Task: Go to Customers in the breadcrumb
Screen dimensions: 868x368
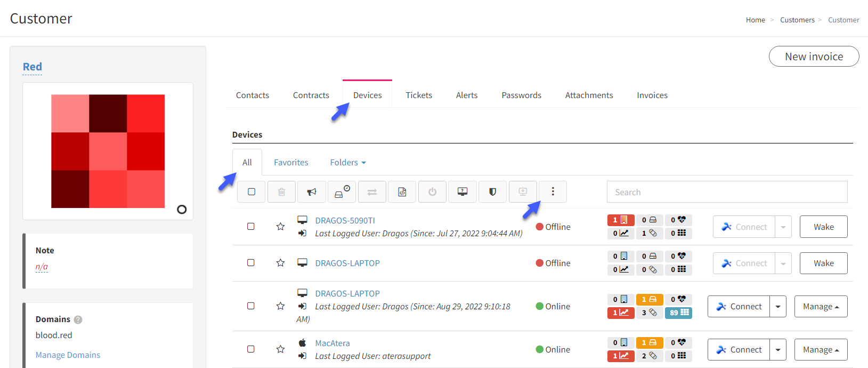Action: 797,20
